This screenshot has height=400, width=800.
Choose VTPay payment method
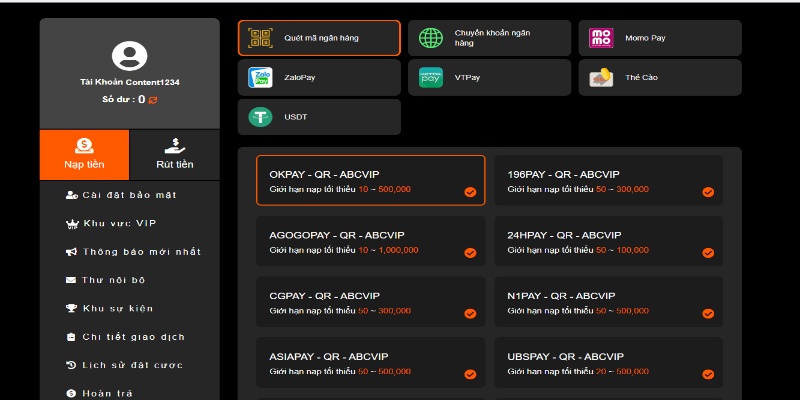point(489,78)
